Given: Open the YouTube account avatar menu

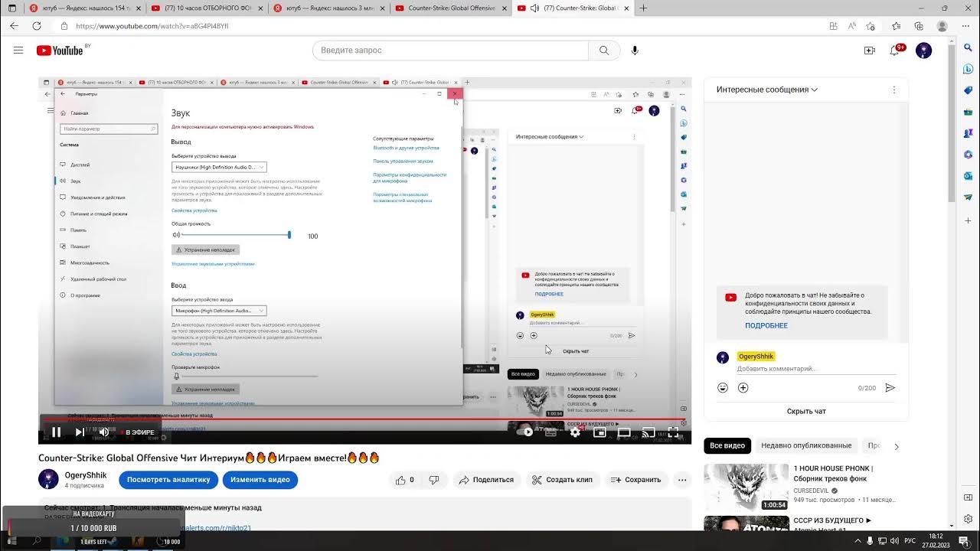Looking at the screenshot, I should click(x=924, y=51).
